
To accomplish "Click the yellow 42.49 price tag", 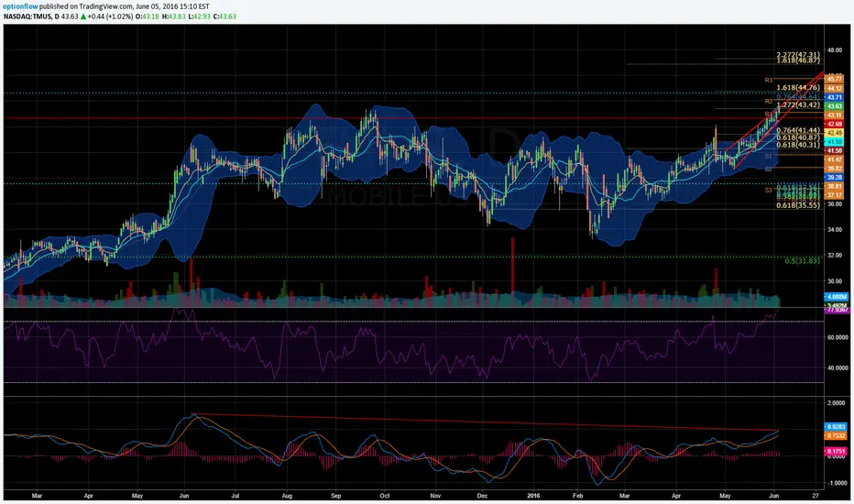I will 835,133.
